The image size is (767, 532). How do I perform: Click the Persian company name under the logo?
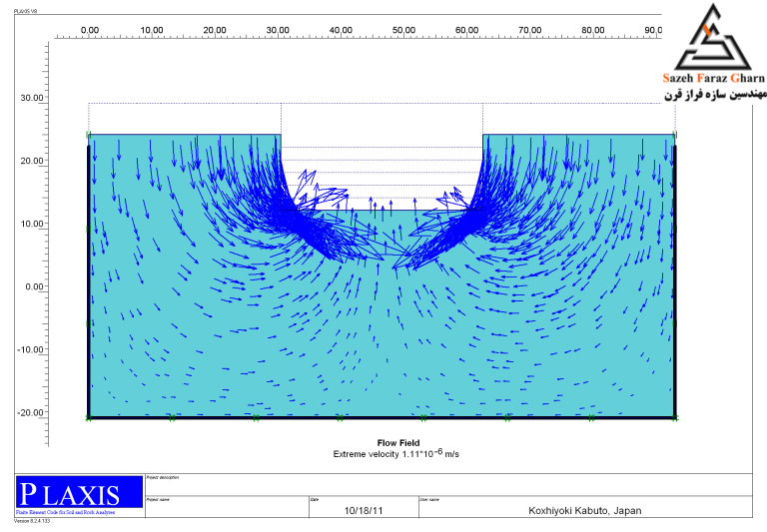tap(715, 94)
